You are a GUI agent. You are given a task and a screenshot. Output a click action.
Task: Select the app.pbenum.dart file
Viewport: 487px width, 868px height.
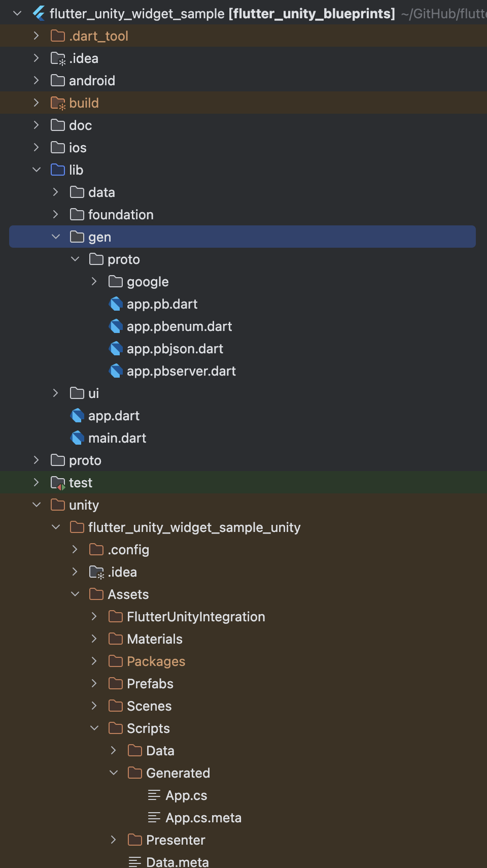(x=179, y=326)
